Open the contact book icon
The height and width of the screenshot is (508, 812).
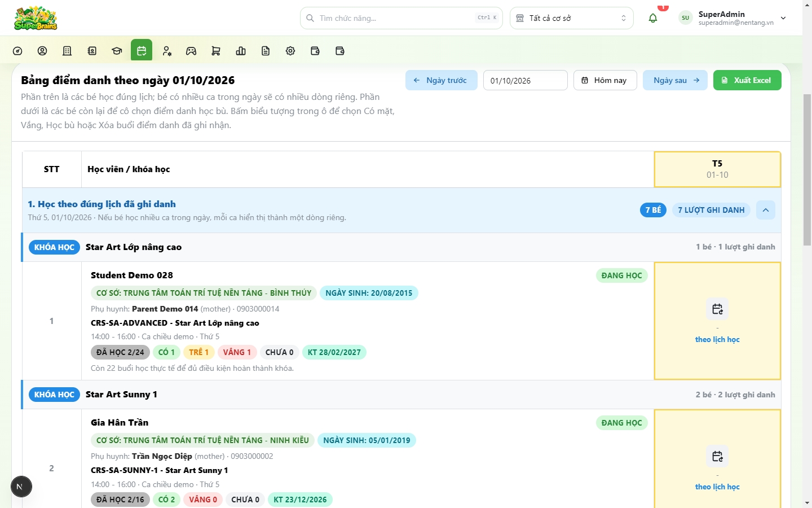[x=92, y=51]
